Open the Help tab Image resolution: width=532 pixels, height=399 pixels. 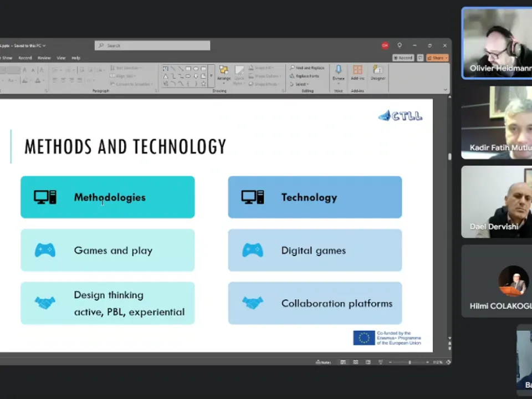pyautogui.click(x=76, y=58)
